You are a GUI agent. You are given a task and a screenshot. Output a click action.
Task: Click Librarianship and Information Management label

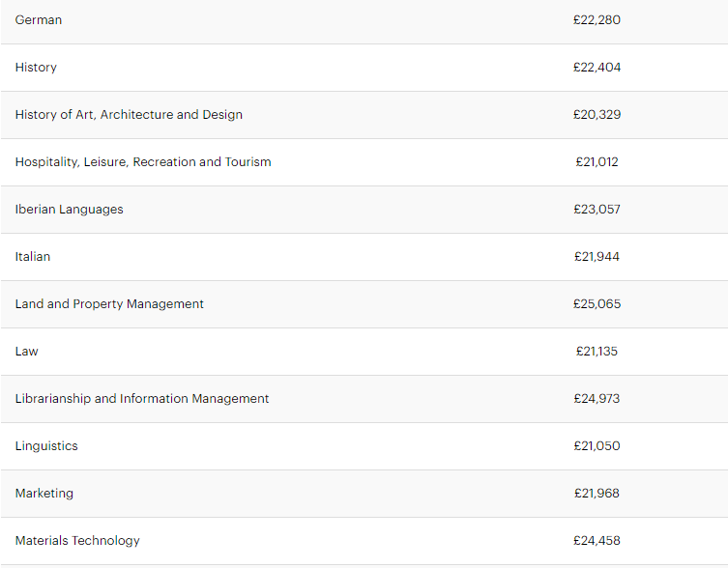point(142,399)
